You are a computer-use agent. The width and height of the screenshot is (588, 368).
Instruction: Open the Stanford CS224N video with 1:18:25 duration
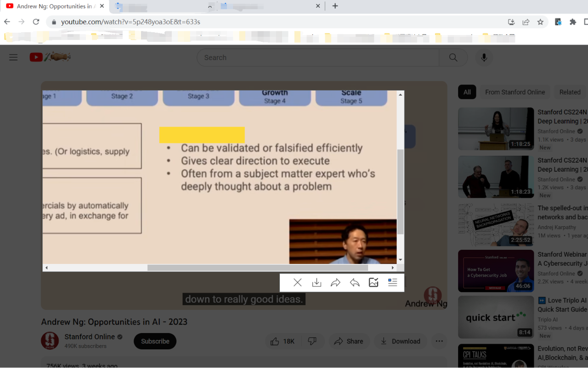click(496, 129)
